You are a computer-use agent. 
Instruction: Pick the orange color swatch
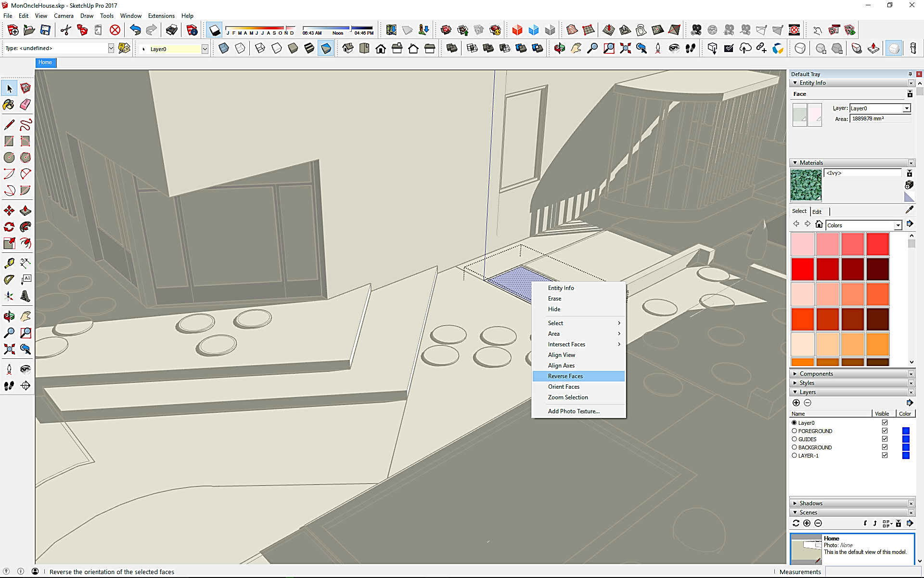pyautogui.click(x=877, y=344)
